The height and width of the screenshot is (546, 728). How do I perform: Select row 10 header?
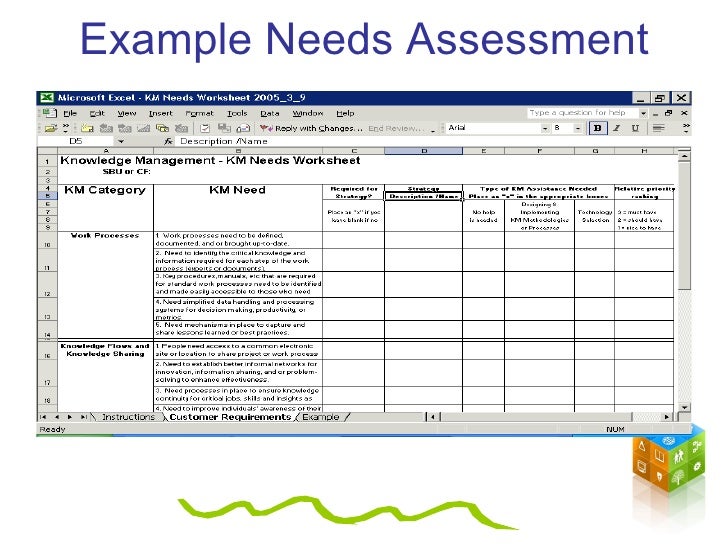point(47,240)
